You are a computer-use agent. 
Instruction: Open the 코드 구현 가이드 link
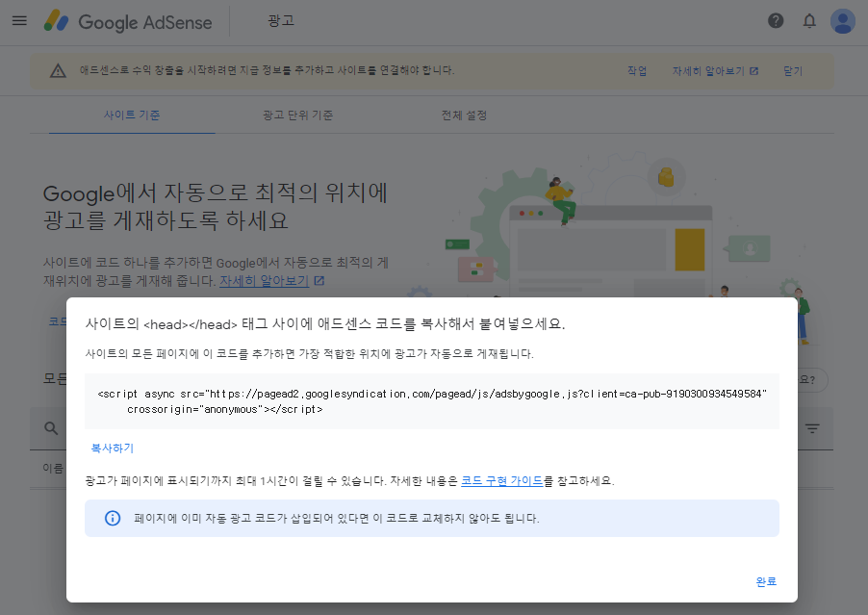click(x=501, y=480)
